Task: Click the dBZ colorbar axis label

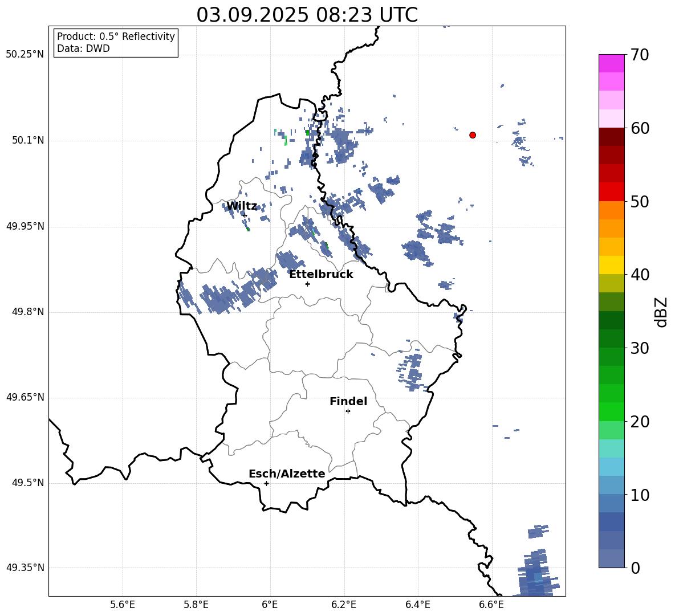Action: tap(661, 312)
